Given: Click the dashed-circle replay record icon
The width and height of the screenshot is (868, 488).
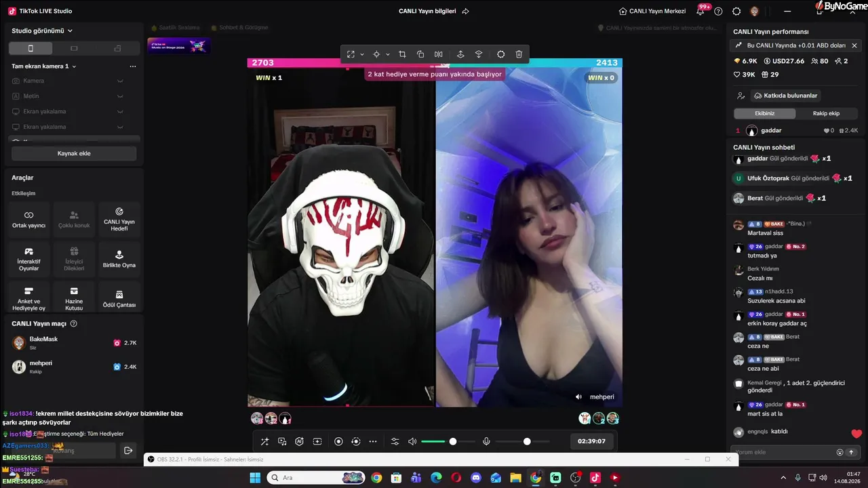Looking at the screenshot, I should tap(356, 442).
